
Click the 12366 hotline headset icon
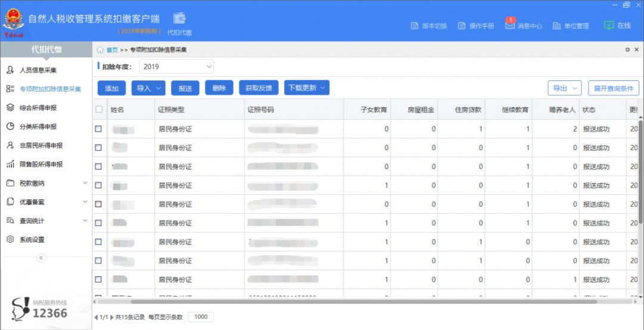click(x=20, y=309)
